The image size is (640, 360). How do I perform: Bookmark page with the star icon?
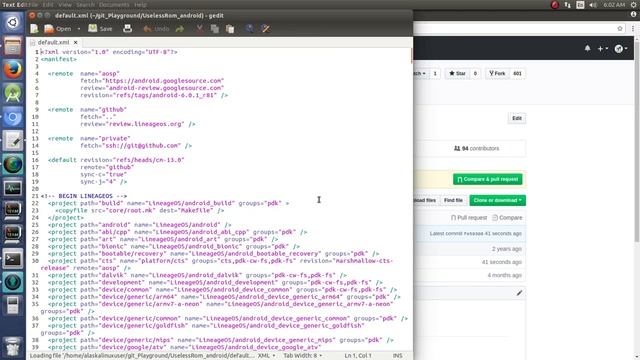coord(620,28)
